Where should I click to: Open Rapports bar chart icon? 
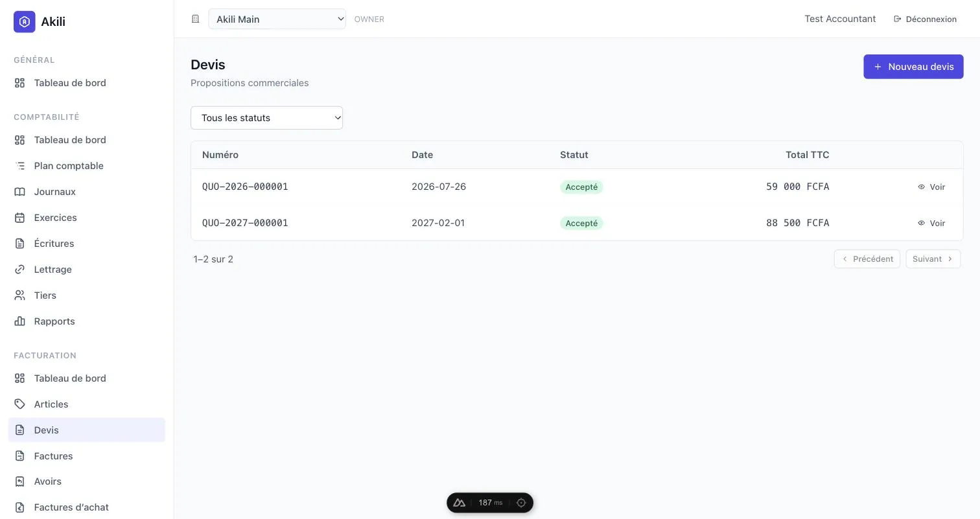tap(20, 321)
